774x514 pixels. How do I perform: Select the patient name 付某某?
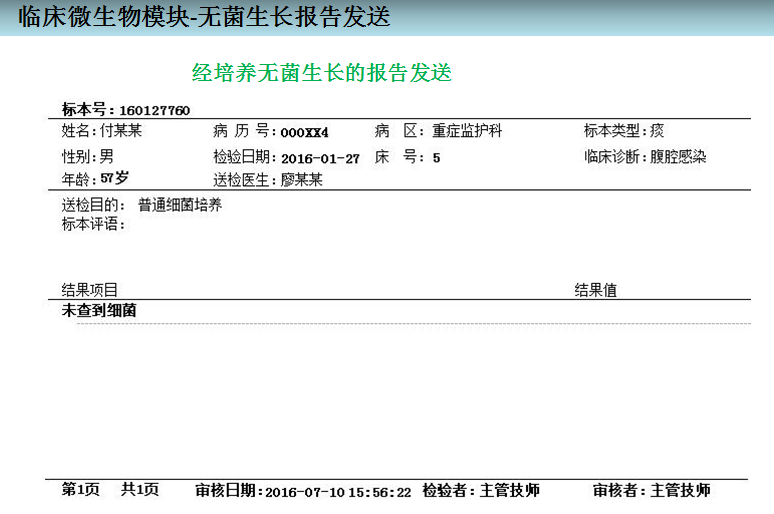pos(120,131)
